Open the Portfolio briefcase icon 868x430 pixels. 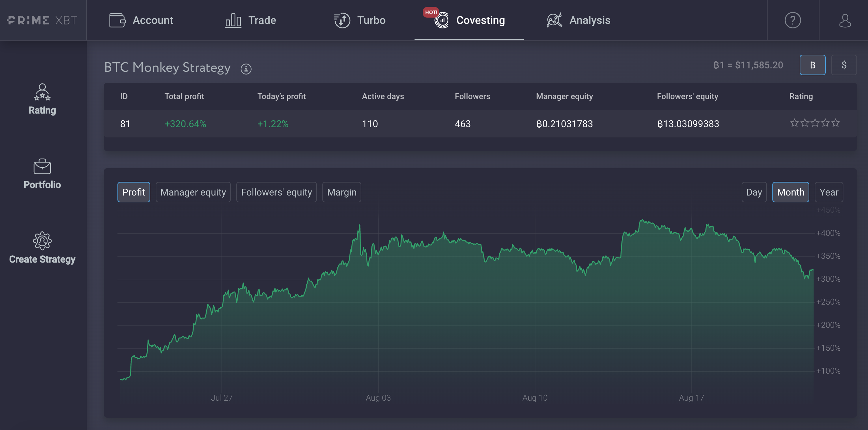(x=42, y=166)
